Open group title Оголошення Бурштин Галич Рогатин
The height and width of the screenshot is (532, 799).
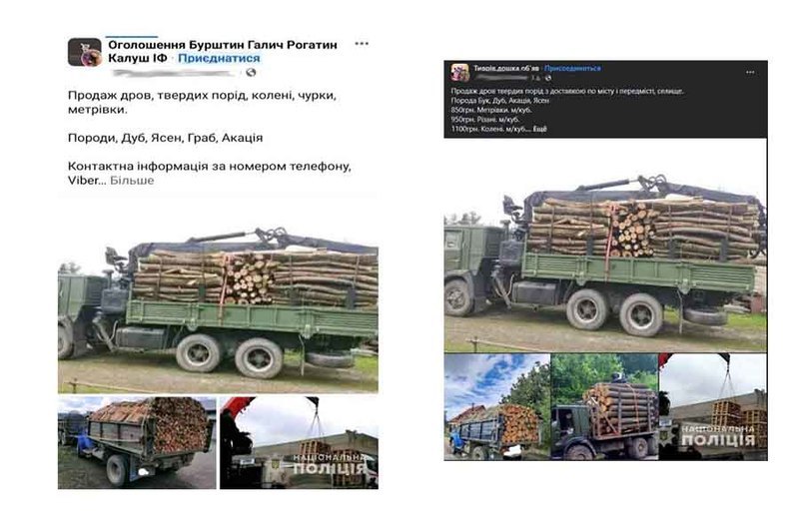point(223,45)
